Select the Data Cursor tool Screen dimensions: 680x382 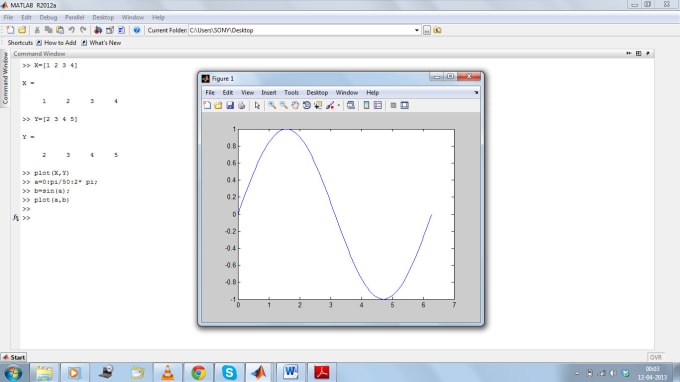318,105
